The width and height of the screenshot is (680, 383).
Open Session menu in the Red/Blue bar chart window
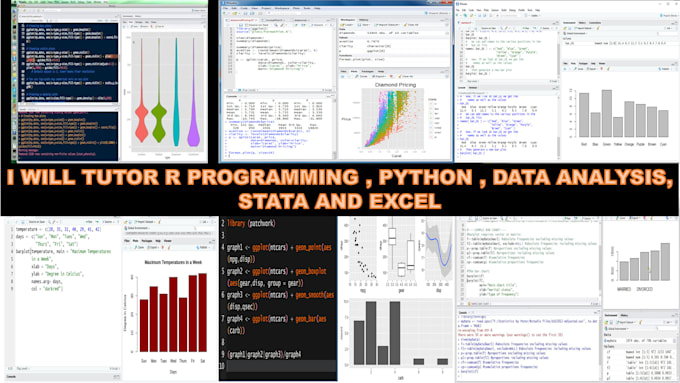495,10
